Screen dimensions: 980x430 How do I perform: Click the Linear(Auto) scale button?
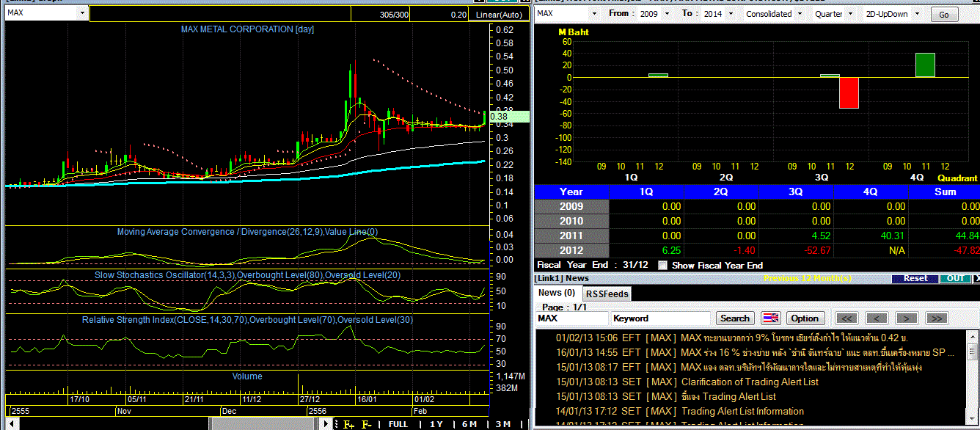(x=500, y=15)
